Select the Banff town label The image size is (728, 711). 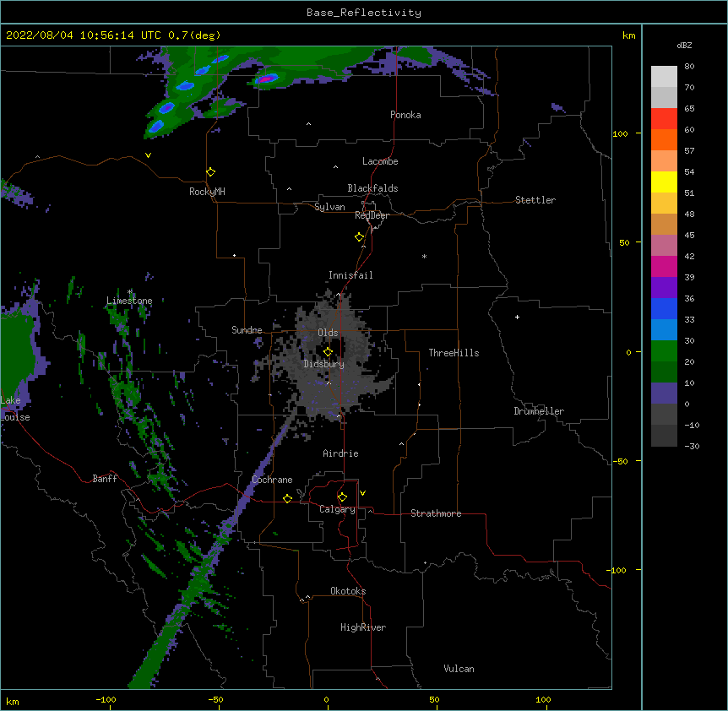pyautogui.click(x=105, y=479)
